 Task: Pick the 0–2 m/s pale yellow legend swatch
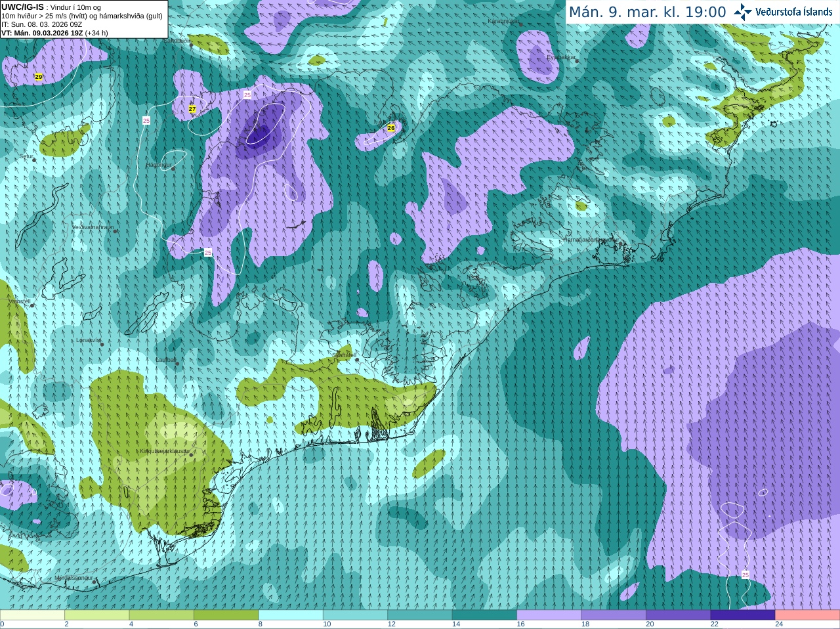(x=32, y=615)
